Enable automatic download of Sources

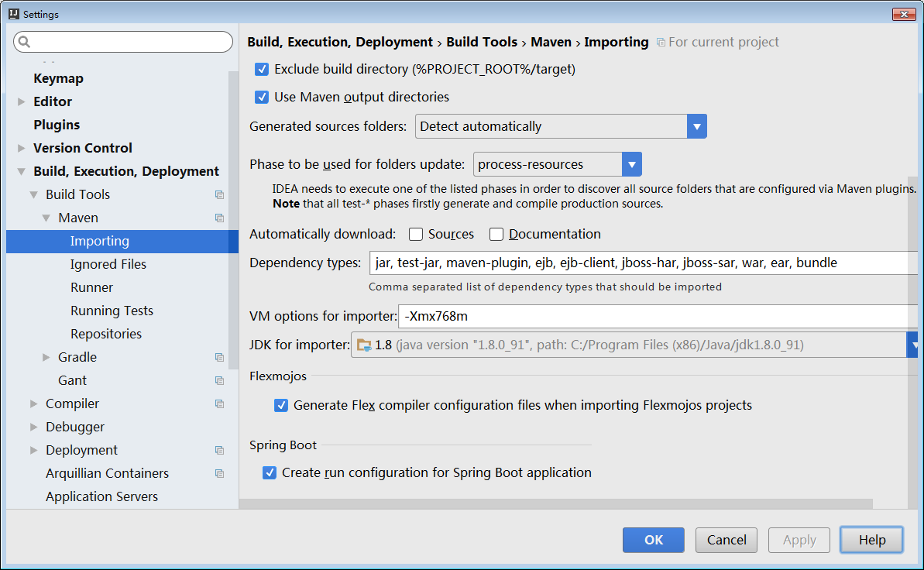point(416,235)
